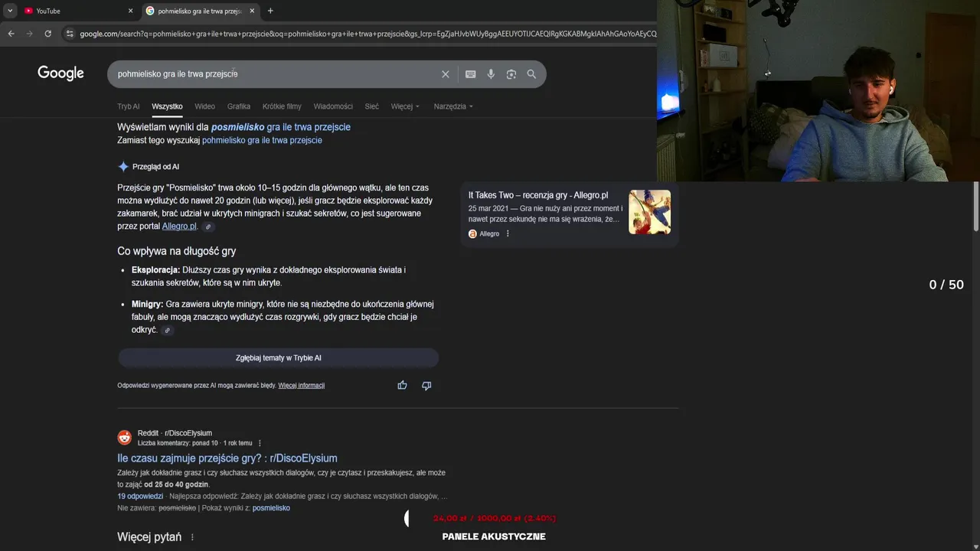Viewport: 980px width, 551px height.
Task: Show results with posmielisko link
Action: pyautogui.click(x=271, y=508)
